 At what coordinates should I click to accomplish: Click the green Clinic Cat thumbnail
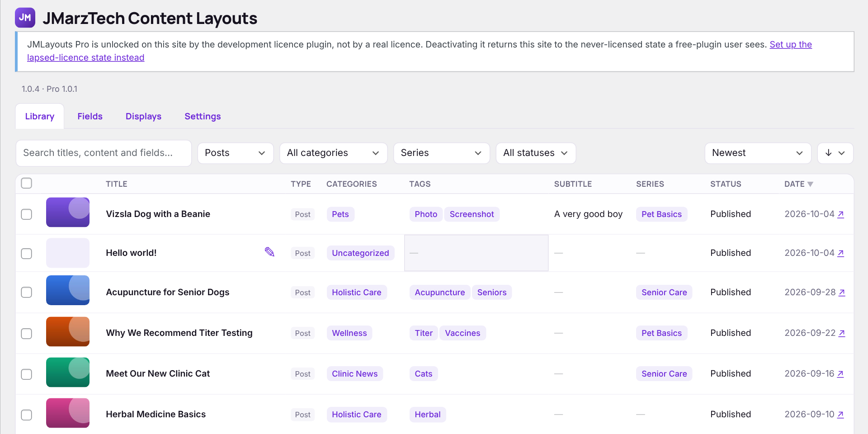(68, 372)
